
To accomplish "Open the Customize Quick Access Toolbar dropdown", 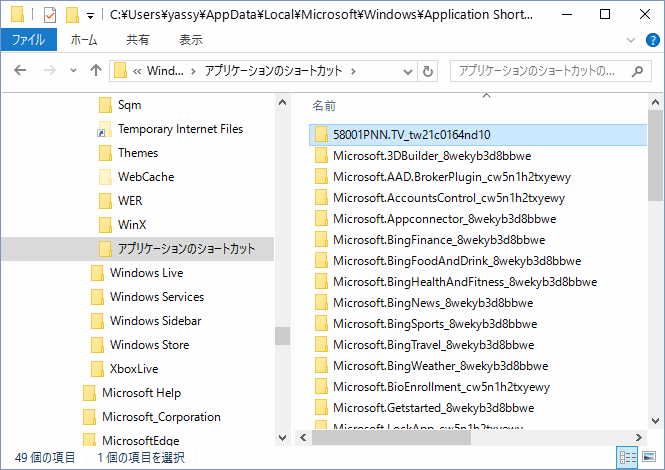I will tap(90, 16).
